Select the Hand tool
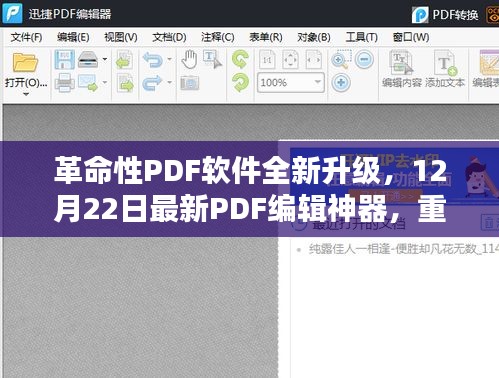Viewport: 499px width, 378px height. point(189,59)
